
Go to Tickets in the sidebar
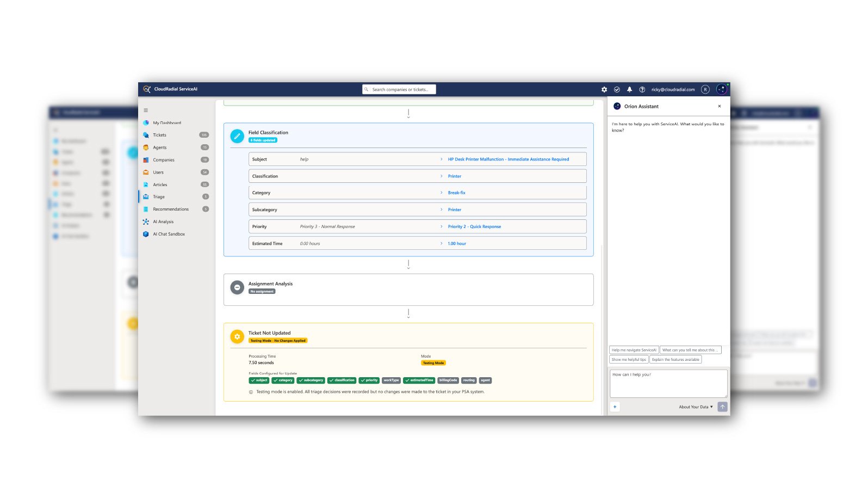(x=159, y=135)
